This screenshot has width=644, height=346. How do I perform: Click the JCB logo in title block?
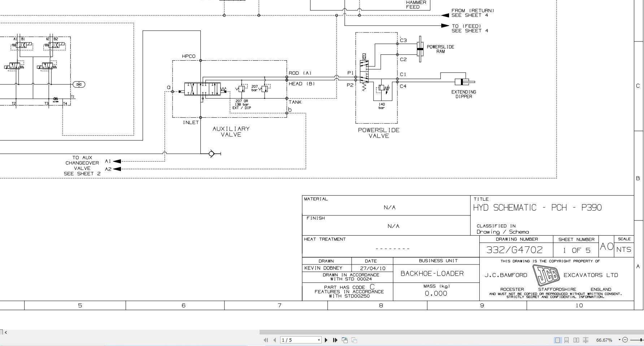pyautogui.click(x=547, y=275)
